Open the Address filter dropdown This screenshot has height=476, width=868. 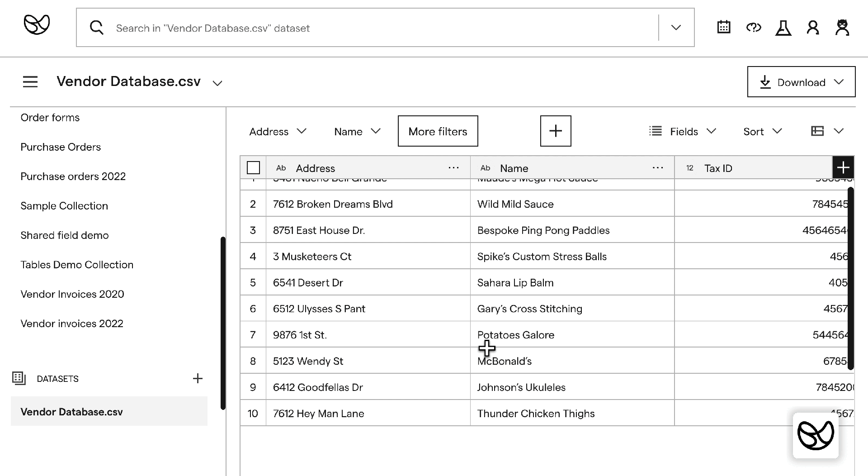click(278, 131)
